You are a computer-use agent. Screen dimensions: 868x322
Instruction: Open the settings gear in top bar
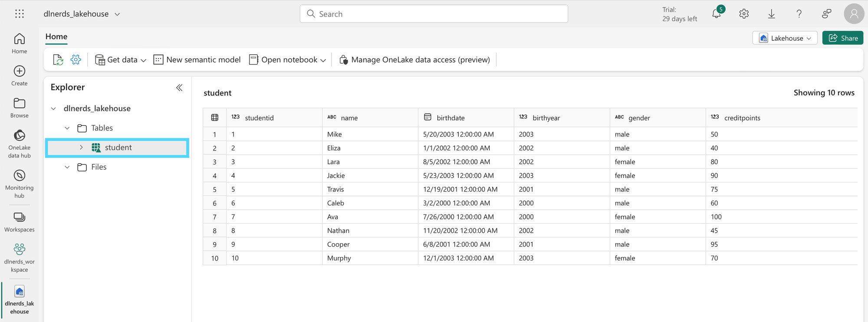point(744,14)
